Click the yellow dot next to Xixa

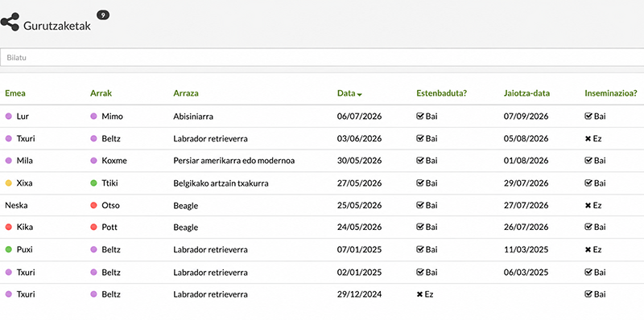click(8, 183)
